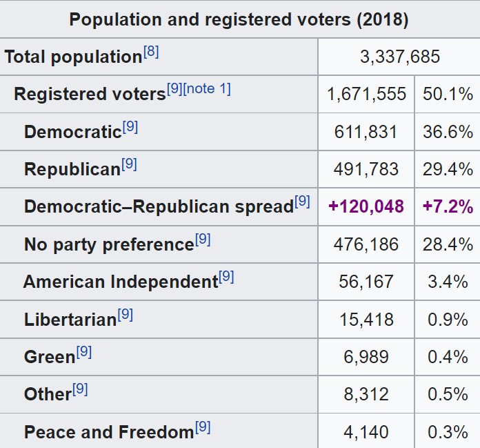Select the registered voters count 1,671,555
This screenshot has height=448, width=480.
(366, 94)
